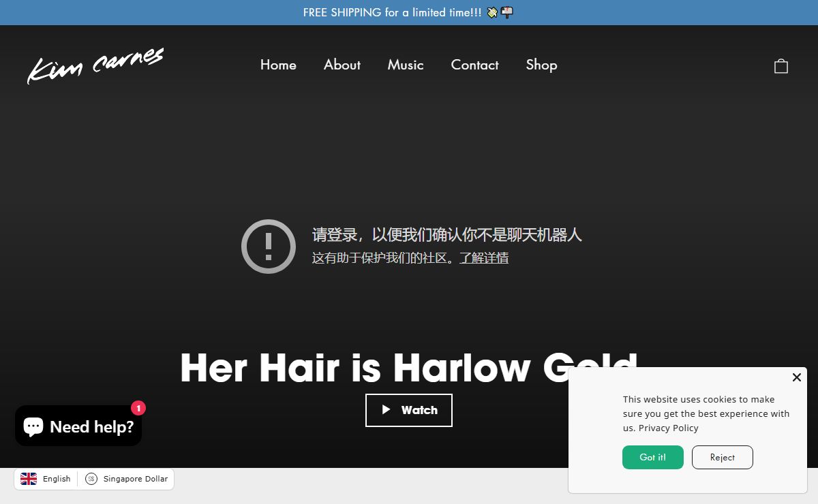Open the Singapore Dollar currency selector

click(x=127, y=479)
